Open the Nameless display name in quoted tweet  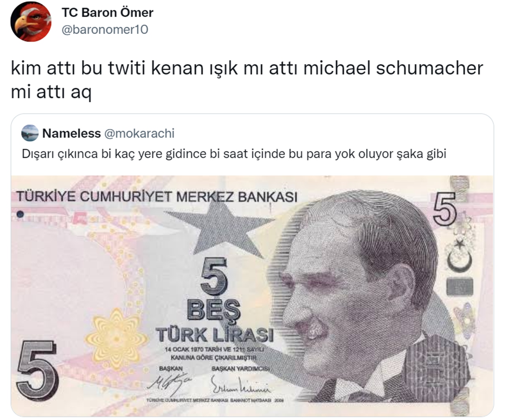pyautogui.click(x=71, y=133)
